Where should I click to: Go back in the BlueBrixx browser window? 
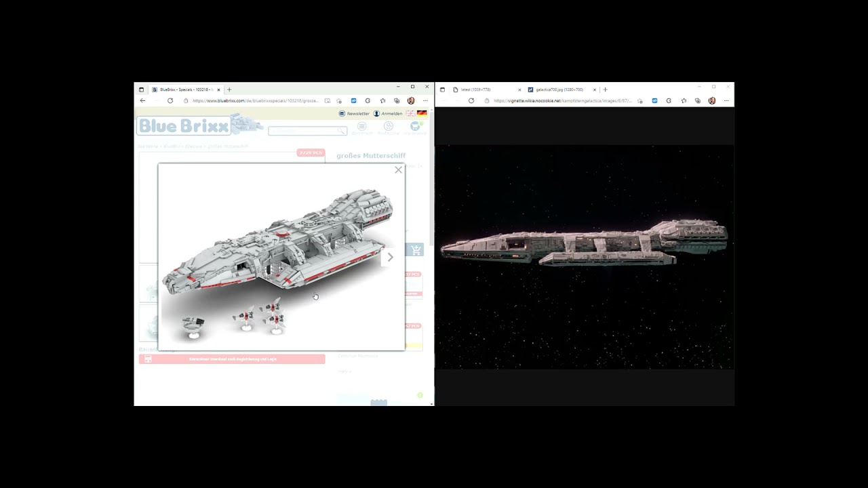[142, 100]
